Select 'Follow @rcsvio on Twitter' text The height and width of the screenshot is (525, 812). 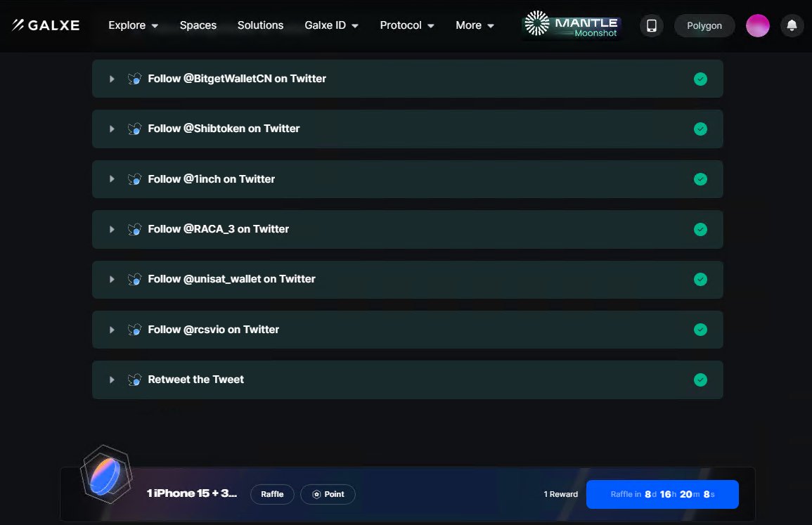pyautogui.click(x=213, y=330)
